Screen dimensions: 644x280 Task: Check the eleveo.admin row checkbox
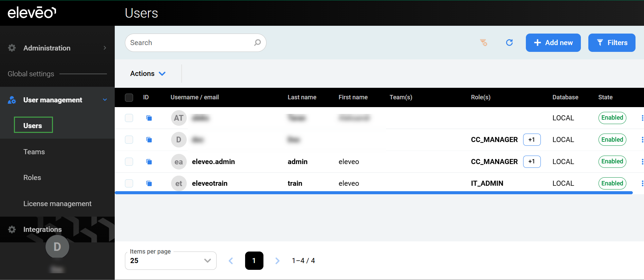click(x=129, y=162)
